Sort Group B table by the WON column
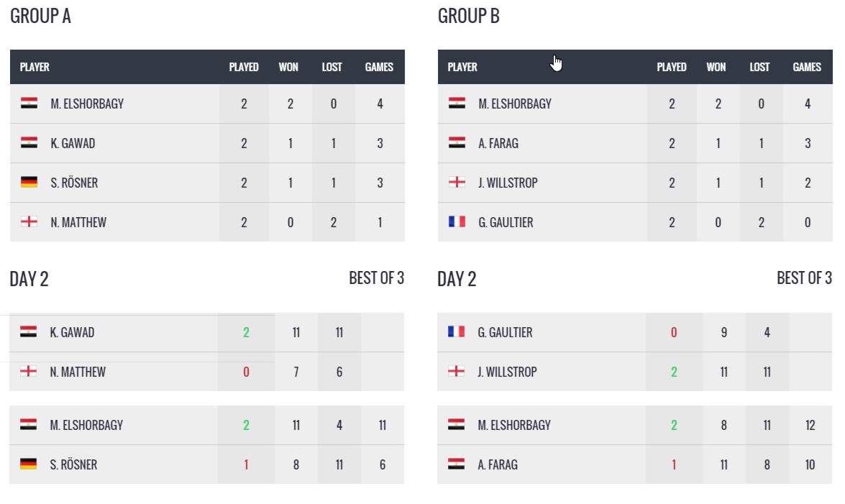This screenshot has width=845, height=504. (716, 67)
